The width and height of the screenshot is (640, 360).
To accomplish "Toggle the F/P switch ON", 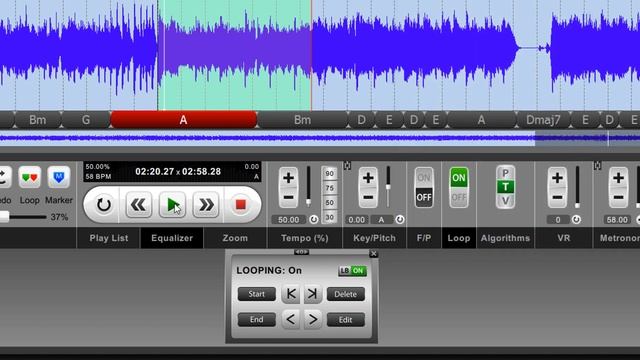I will click(424, 178).
